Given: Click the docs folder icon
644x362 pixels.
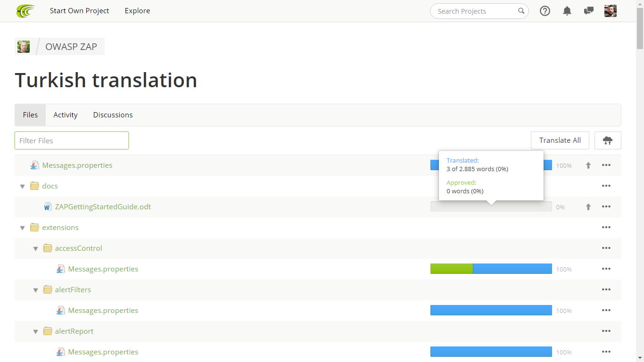Looking at the screenshot, I should pyautogui.click(x=34, y=186).
